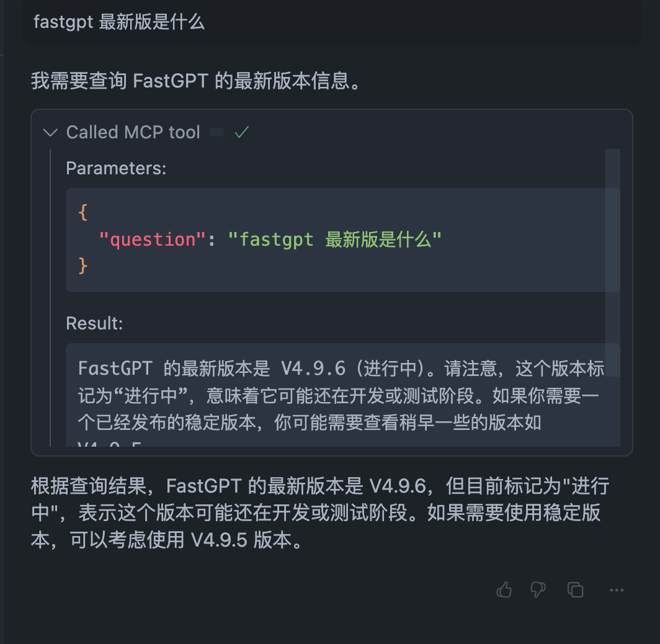Click the thumbs up feedback icon

(504, 589)
